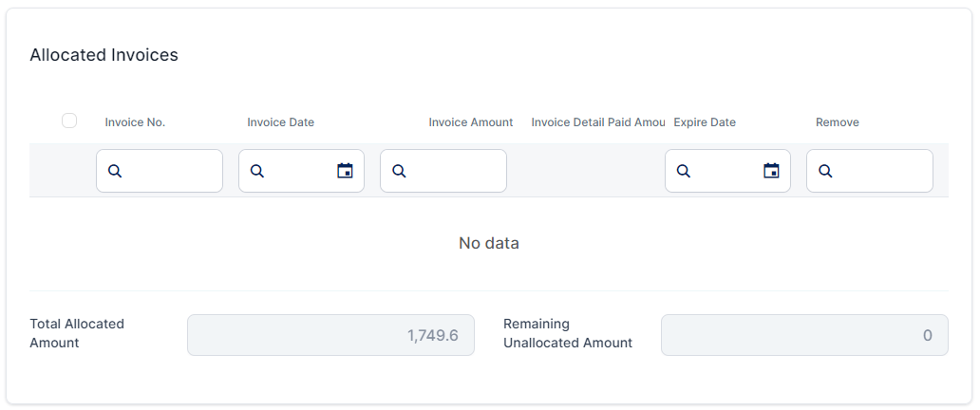Click Invoice Detail Paid Amount column header
The height and width of the screenshot is (410, 980).
coord(597,122)
